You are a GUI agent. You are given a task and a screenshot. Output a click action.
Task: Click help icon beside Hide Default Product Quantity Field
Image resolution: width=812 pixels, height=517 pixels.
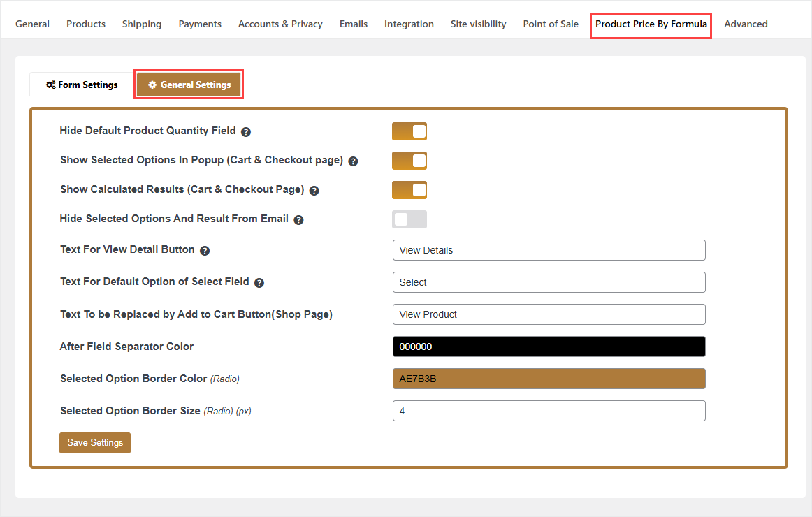coord(246,131)
